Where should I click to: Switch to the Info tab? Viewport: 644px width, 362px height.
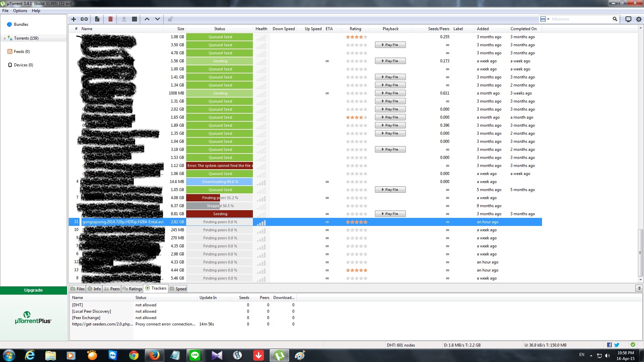coord(94,289)
